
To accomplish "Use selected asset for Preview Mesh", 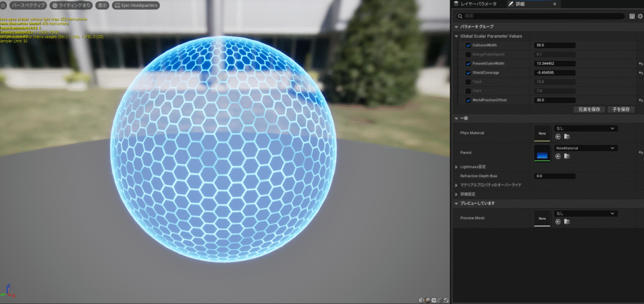I will [x=558, y=222].
